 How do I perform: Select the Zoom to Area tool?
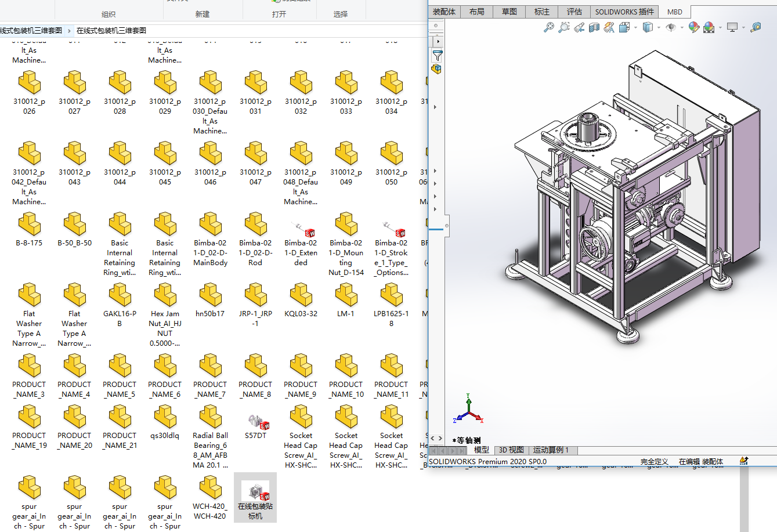point(563,27)
